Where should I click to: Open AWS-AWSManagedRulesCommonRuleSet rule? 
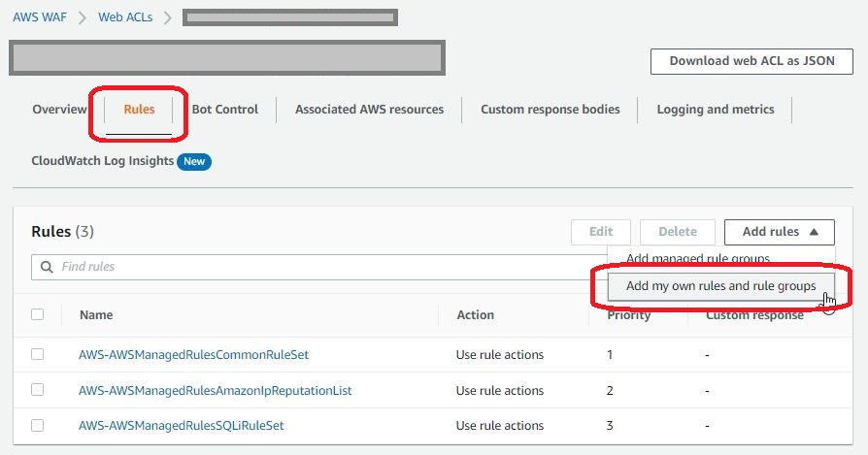[x=194, y=355]
